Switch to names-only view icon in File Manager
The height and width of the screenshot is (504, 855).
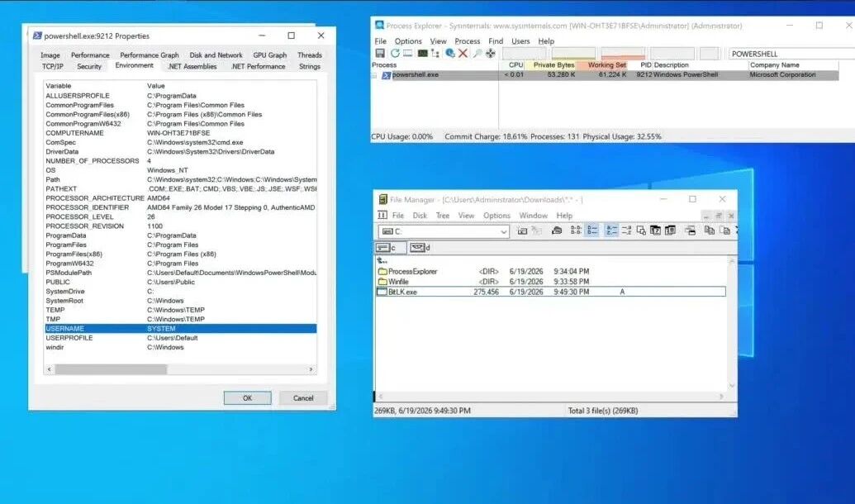(576, 231)
